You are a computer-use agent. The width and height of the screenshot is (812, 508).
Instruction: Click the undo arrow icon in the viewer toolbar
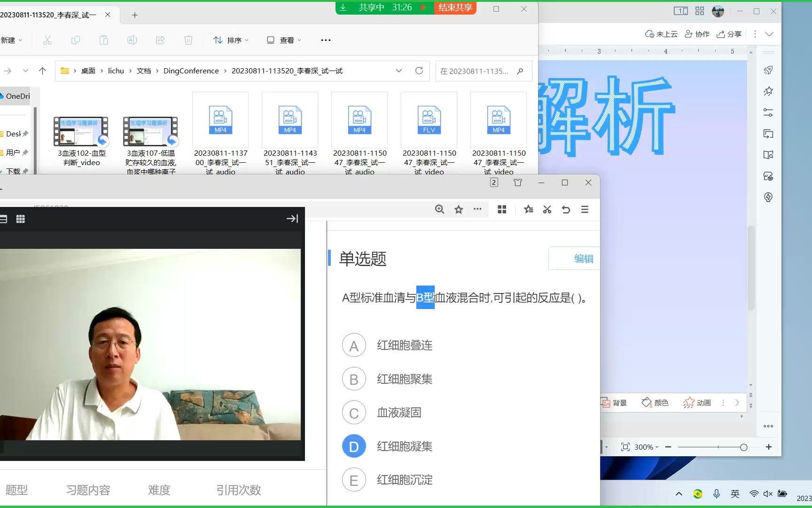[566, 209]
